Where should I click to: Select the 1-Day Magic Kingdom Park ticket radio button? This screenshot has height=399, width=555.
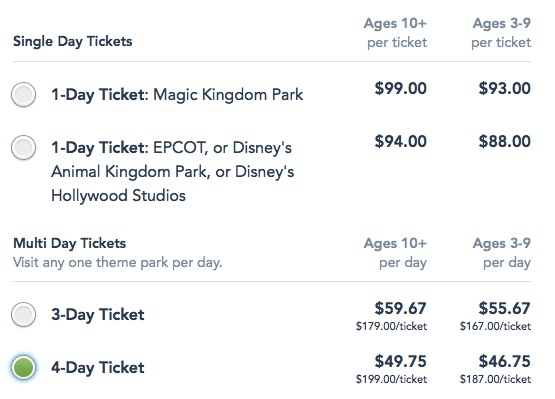23,95
